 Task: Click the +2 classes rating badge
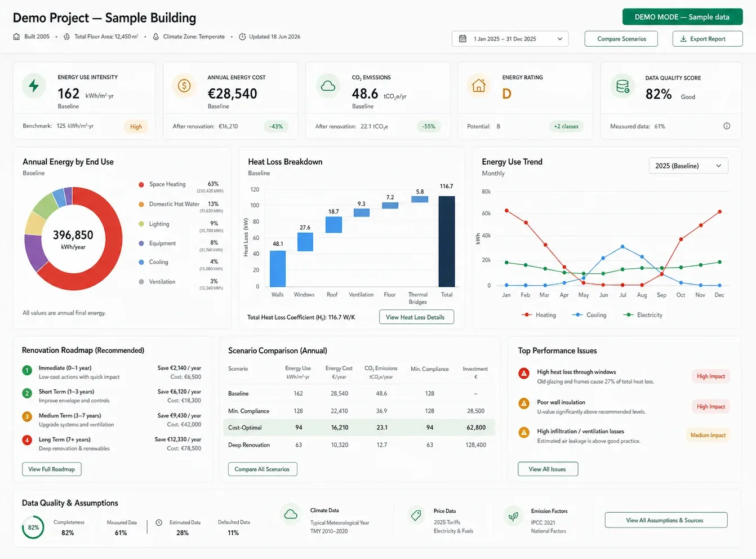(x=566, y=127)
